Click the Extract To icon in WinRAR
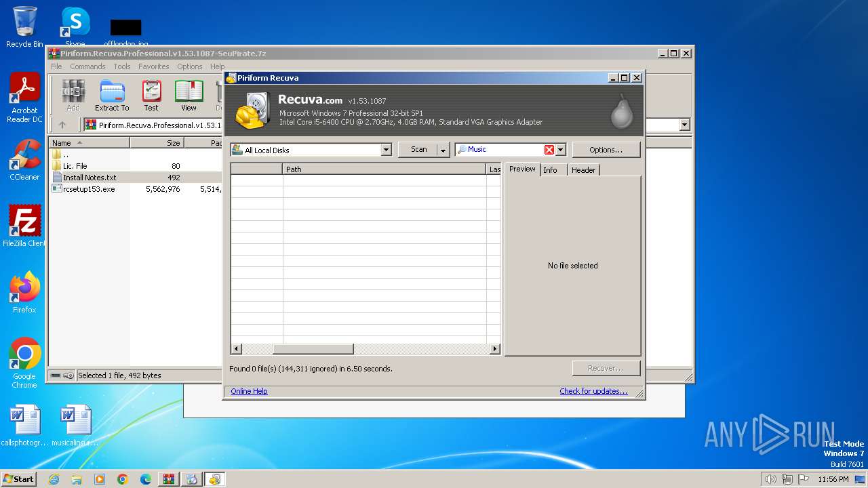 (112, 96)
